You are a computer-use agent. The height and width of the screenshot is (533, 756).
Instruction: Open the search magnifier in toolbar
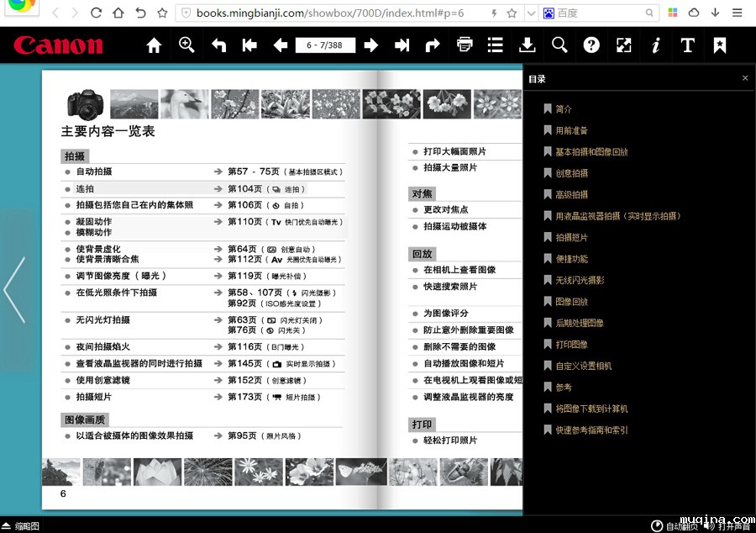point(559,45)
